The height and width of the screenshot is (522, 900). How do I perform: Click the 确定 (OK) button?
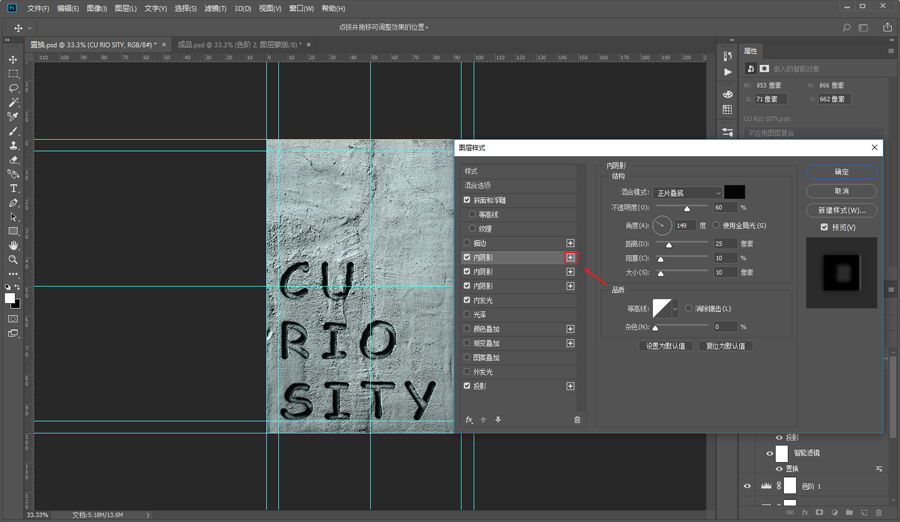841,172
